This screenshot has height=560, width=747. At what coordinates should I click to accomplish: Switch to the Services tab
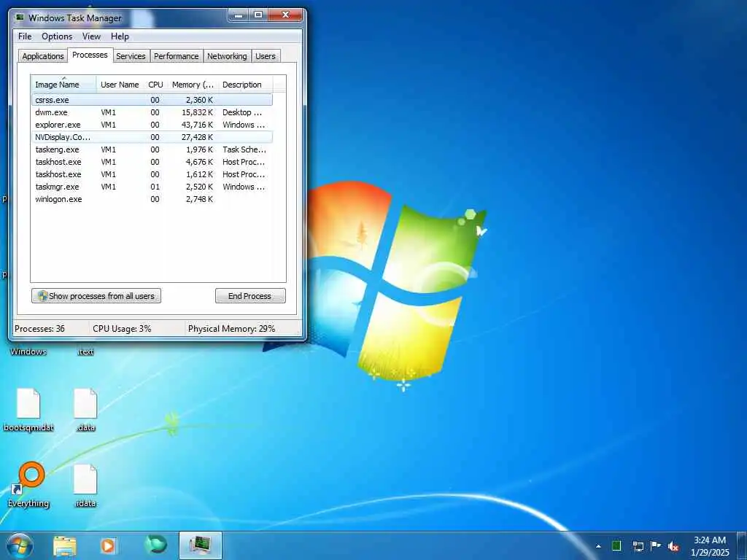[x=131, y=56]
